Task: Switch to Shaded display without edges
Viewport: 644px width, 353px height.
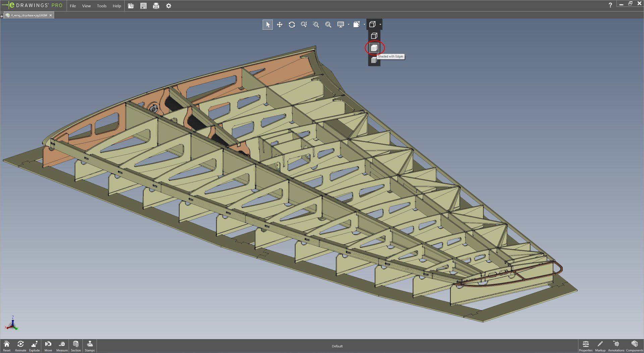Action: tap(374, 60)
